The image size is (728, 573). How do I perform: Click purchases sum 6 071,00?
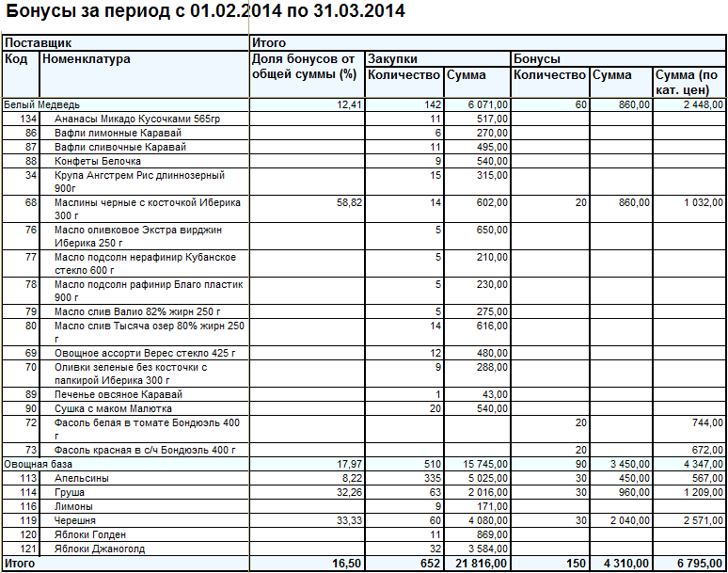click(x=488, y=105)
